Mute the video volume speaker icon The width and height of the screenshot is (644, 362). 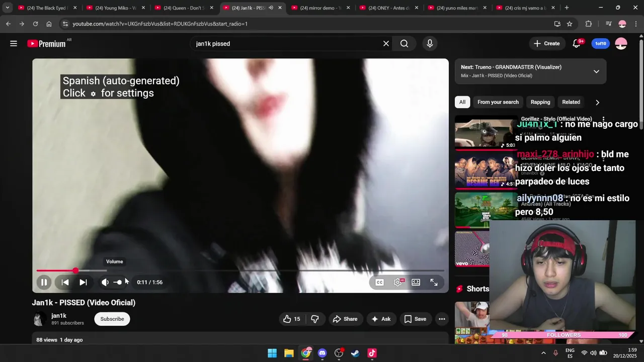(x=105, y=283)
